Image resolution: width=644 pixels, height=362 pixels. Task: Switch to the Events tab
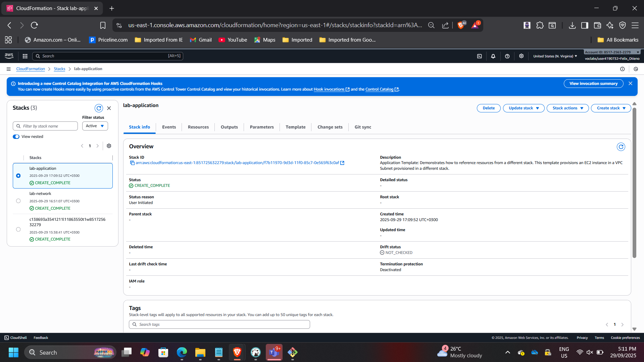169,127
